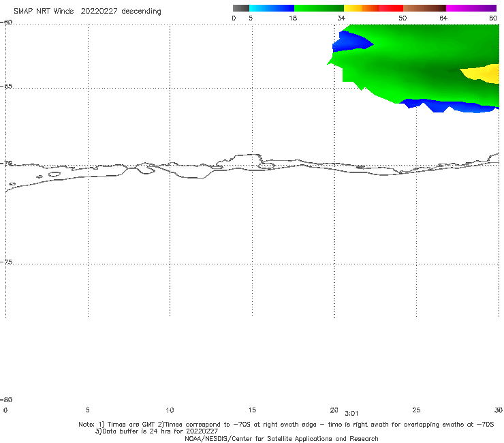
Task: Click the longitude axis label 25
Action: click(x=416, y=410)
